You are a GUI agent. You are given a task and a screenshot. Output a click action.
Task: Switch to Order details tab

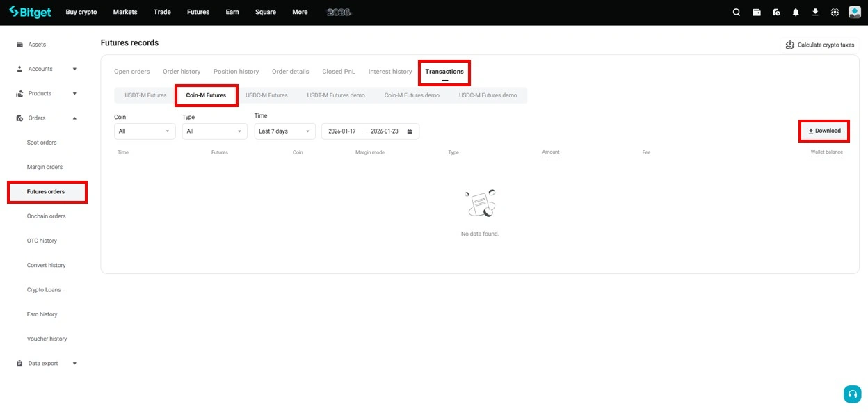point(291,72)
